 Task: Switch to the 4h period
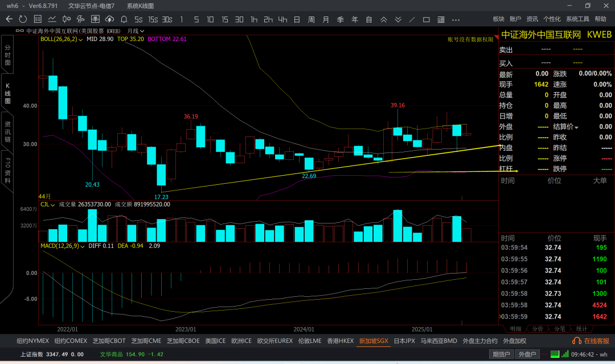click(x=282, y=19)
